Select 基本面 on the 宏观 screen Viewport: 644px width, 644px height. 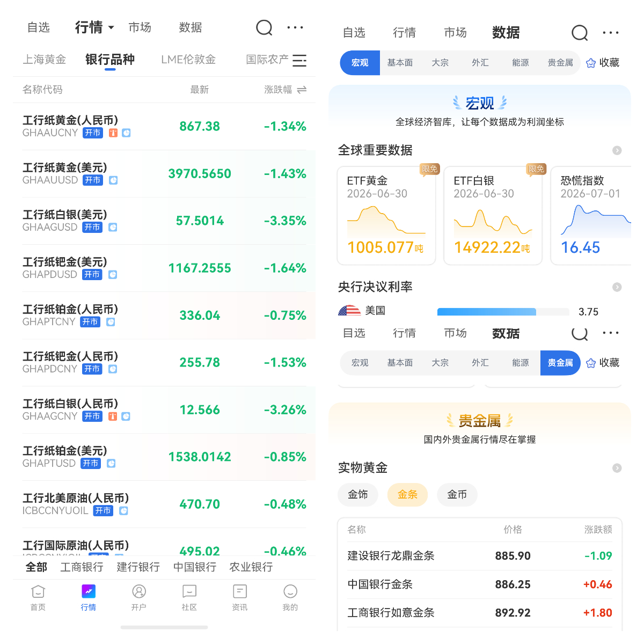(x=400, y=63)
